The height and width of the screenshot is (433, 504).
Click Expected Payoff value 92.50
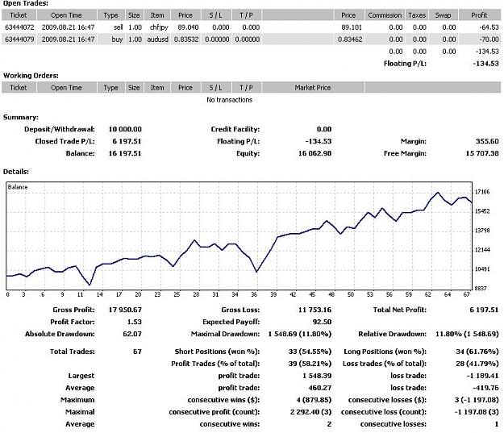click(322, 322)
